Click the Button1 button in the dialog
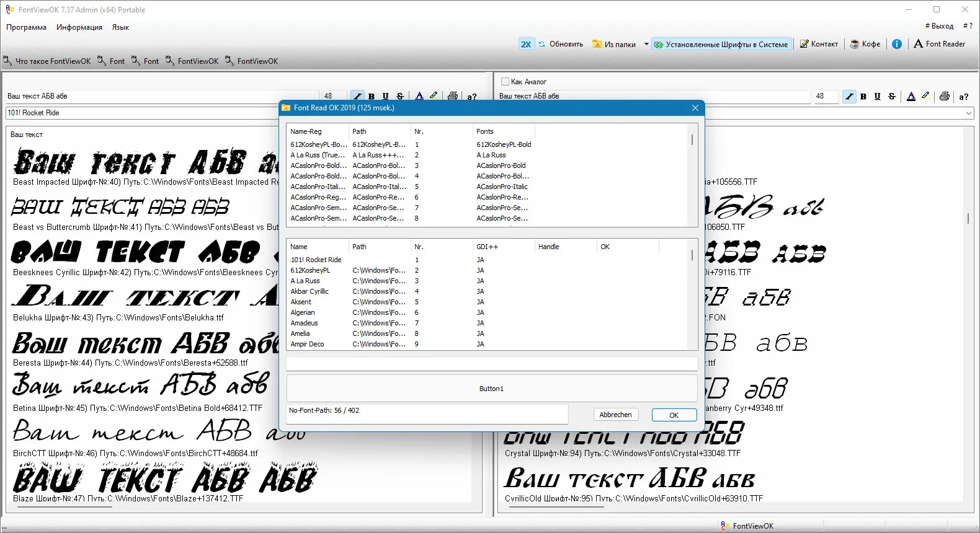This screenshot has width=980, height=533. (492, 389)
